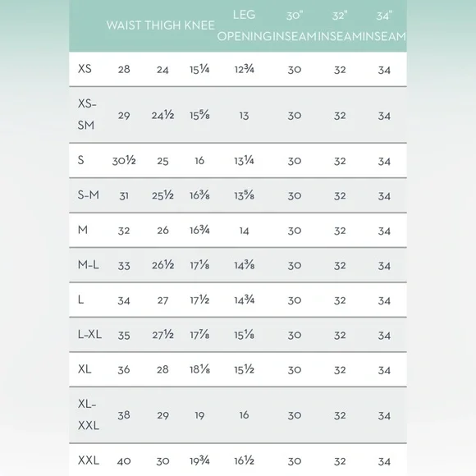Click the THIGH column header
This screenshot has height=476, width=476.
[162, 25]
